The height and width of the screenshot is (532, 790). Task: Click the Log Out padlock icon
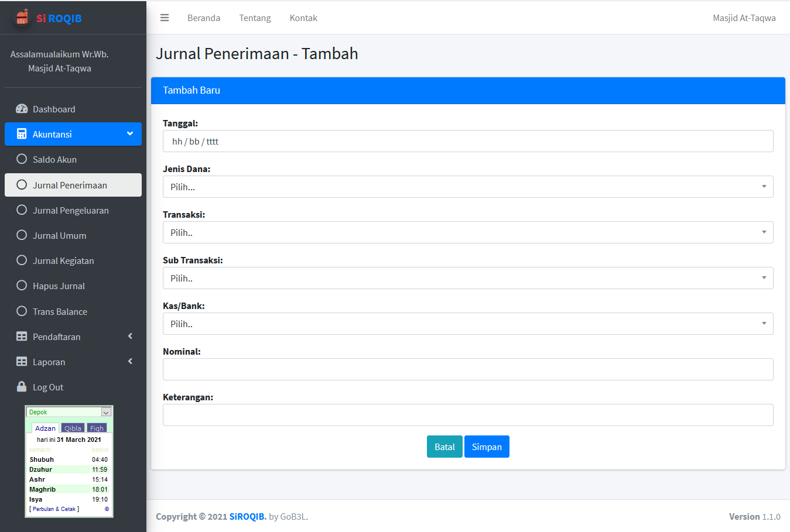pyautogui.click(x=22, y=387)
